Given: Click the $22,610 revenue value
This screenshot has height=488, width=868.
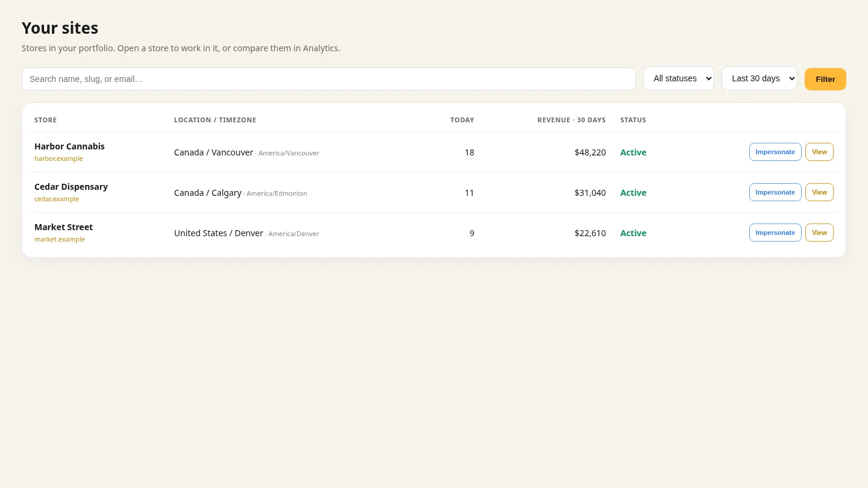Looking at the screenshot, I should (x=590, y=233).
